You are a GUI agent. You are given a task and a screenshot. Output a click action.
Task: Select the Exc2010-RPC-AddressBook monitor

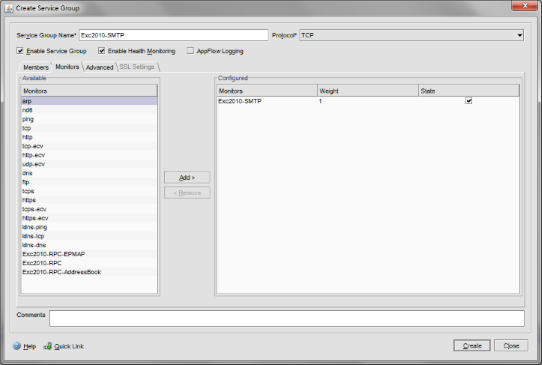click(89, 272)
